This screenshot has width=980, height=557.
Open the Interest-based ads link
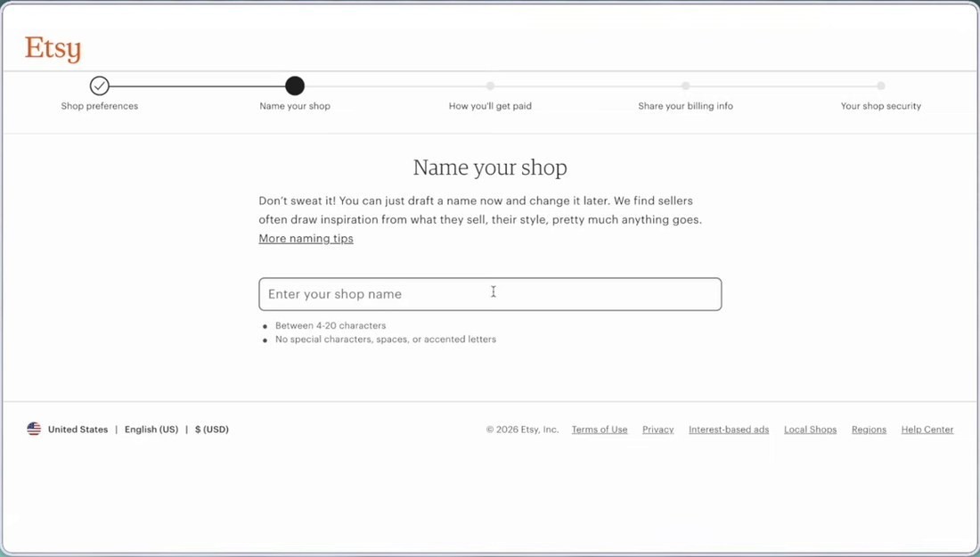(x=729, y=430)
